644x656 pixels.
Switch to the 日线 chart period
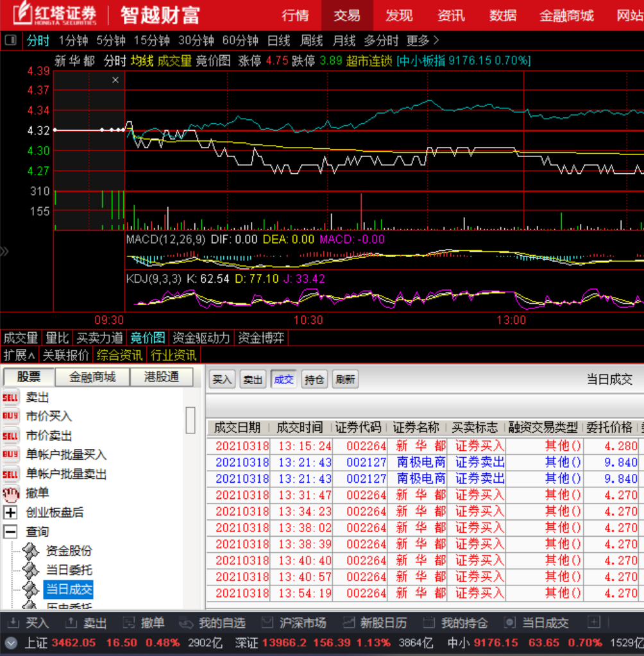point(278,40)
